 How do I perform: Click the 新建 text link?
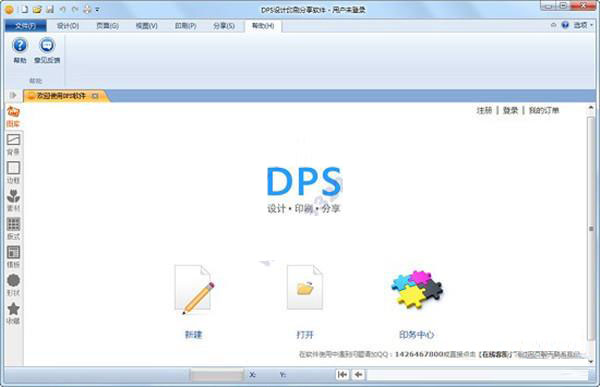click(193, 335)
